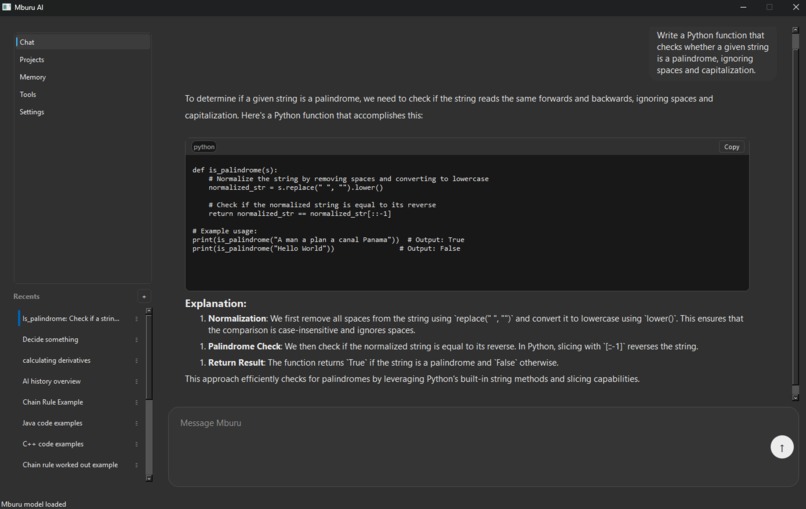
Task: Click the Explanation heading
Action: (215, 303)
